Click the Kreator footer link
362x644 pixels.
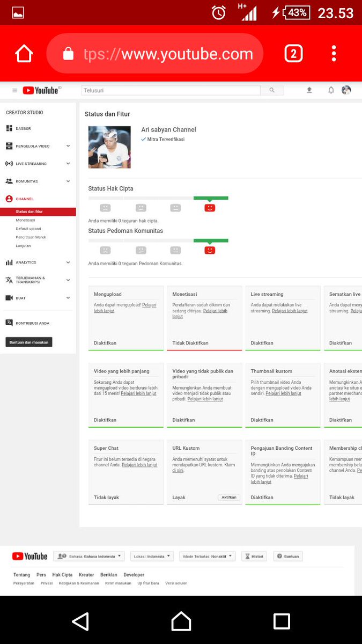86,575
